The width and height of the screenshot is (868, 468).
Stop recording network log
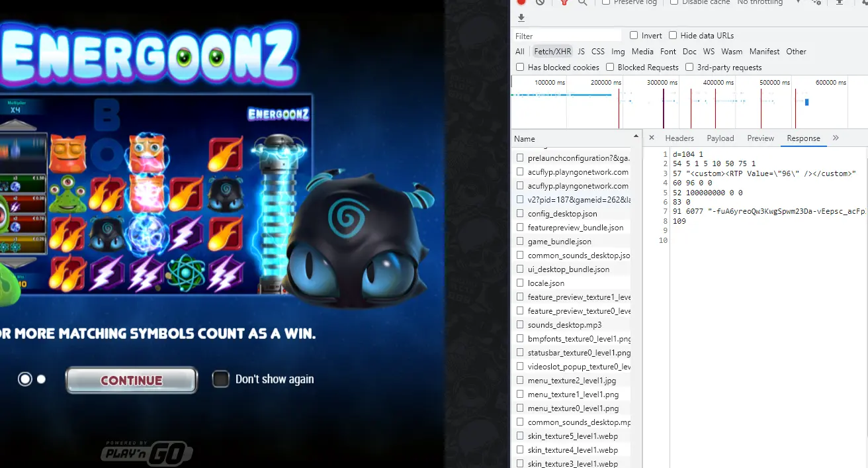[521, 2]
